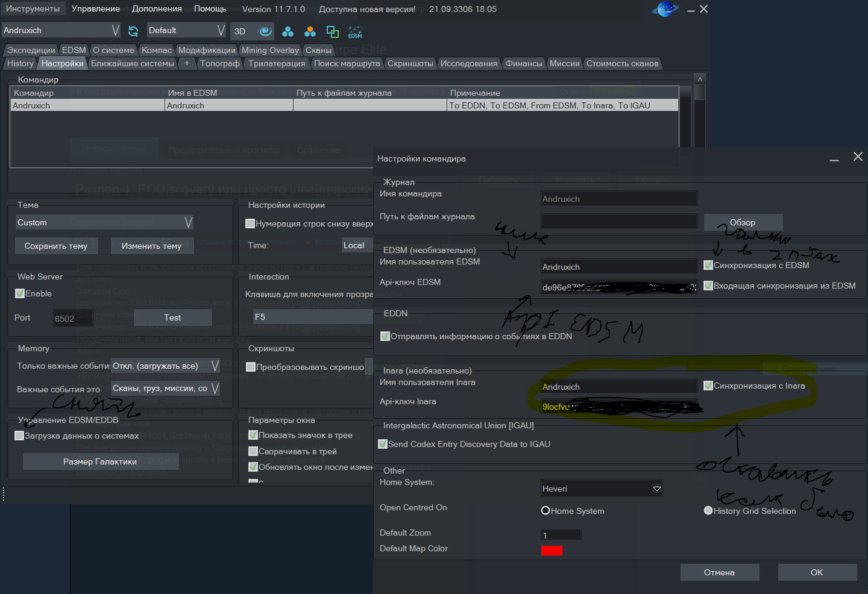Click the Размер Галактики button
The image size is (868, 594).
(x=100, y=461)
